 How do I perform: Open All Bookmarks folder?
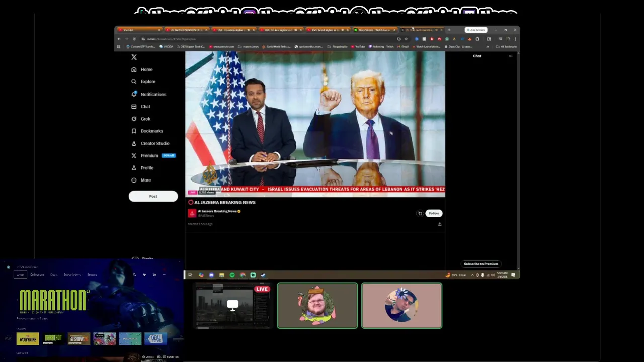(x=506, y=47)
